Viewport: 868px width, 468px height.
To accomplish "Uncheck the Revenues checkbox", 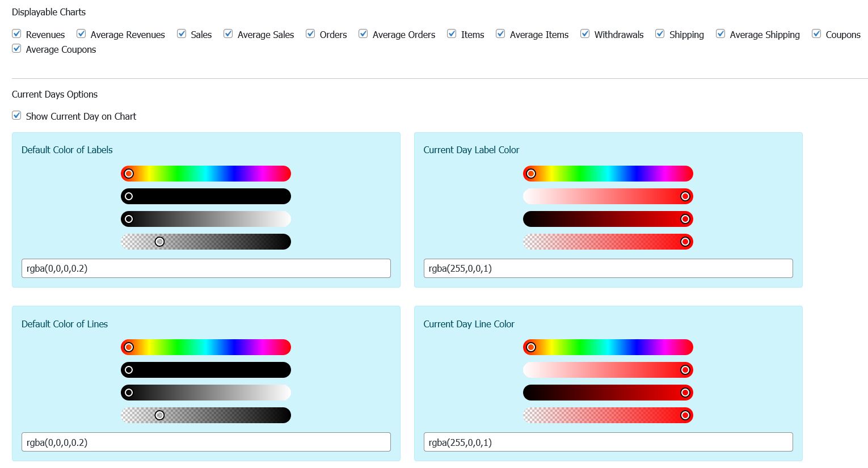I will 17,34.
